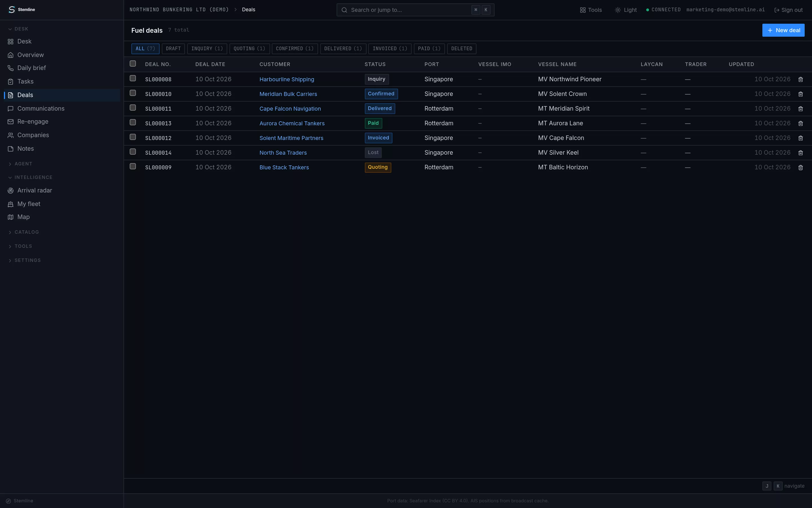Open Tasks clipboard icon in sidebar
Image resolution: width=812 pixels, height=508 pixels.
[x=10, y=82]
